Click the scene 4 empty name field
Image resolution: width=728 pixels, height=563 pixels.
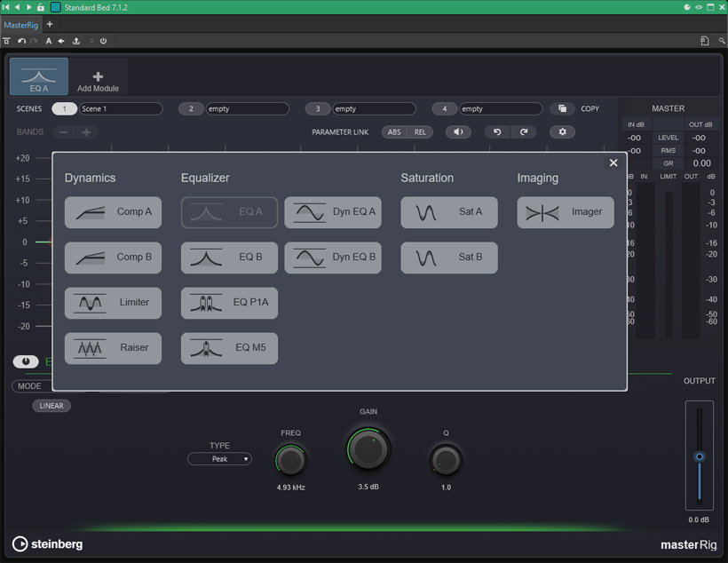coord(501,108)
